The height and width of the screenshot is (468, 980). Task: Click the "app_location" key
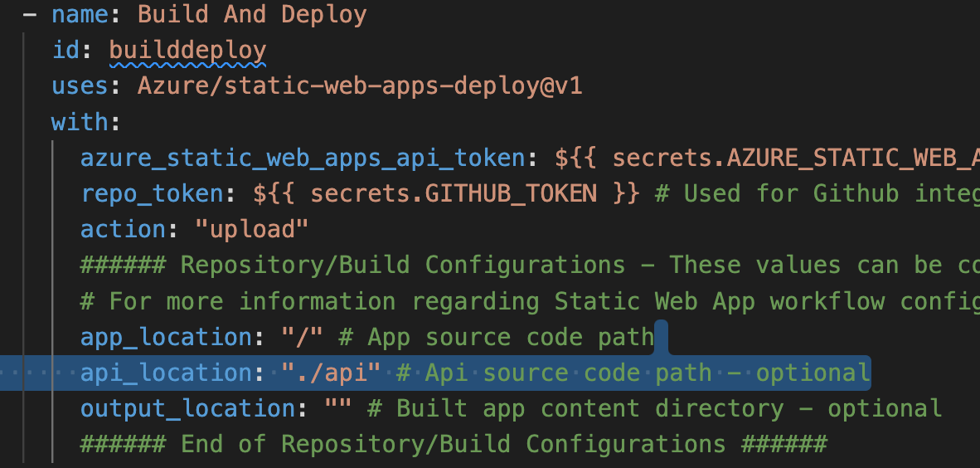tap(166, 337)
